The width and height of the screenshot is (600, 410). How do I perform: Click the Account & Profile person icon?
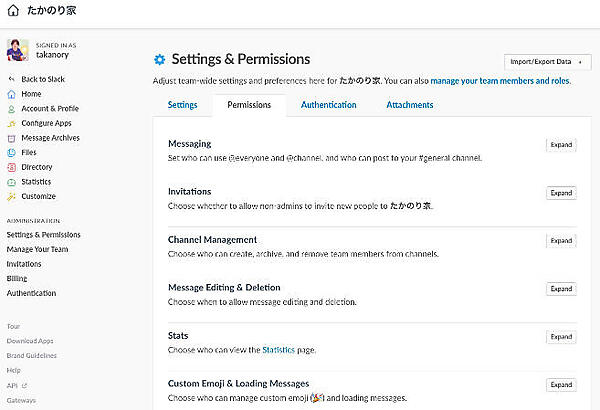tap(11, 109)
